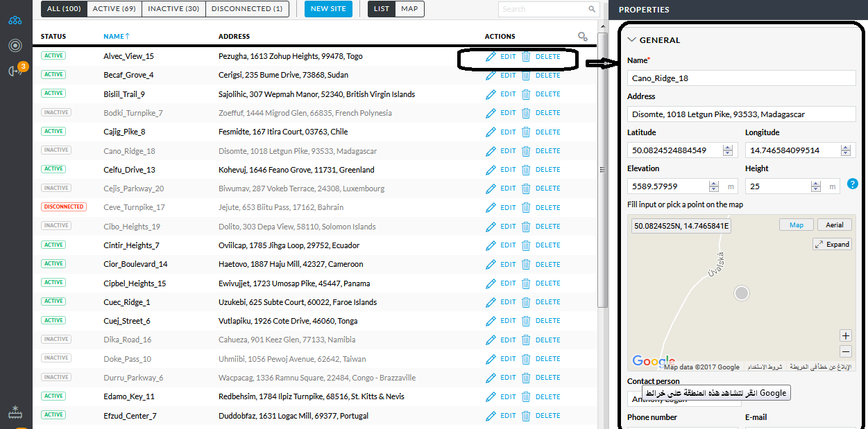Open table column settings gear icon
Viewport: 868px width, 429px height.
coord(582,37)
